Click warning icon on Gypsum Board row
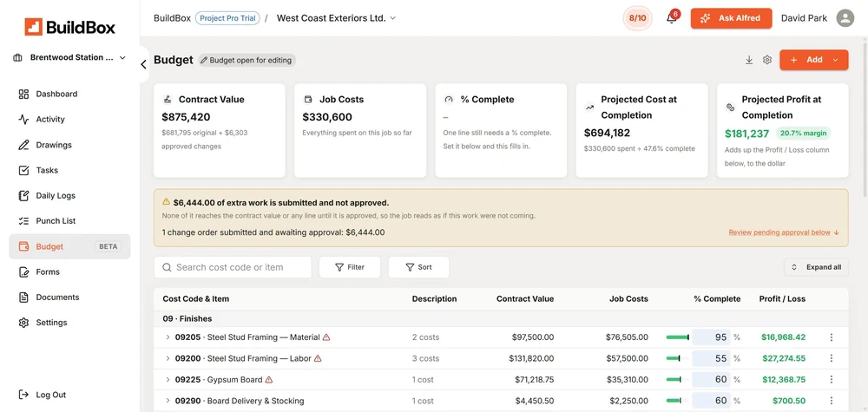The height and width of the screenshot is (412, 868). click(269, 379)
